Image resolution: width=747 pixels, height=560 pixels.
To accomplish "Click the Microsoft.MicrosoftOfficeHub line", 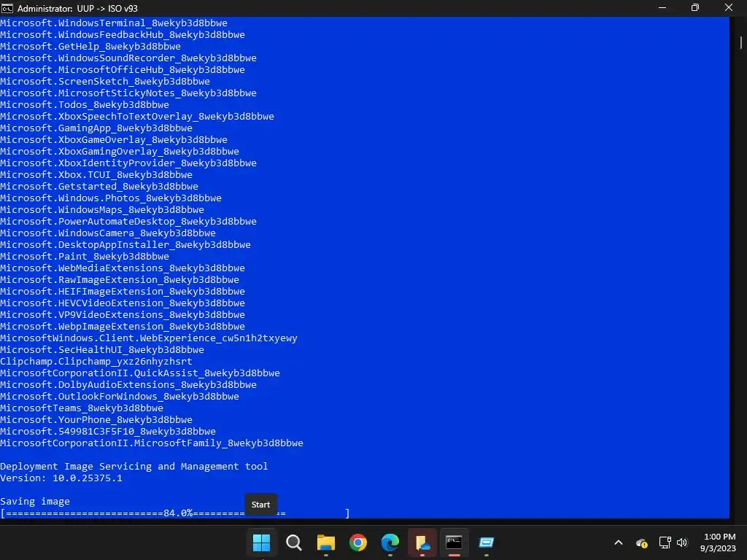I will pos(123,69).
